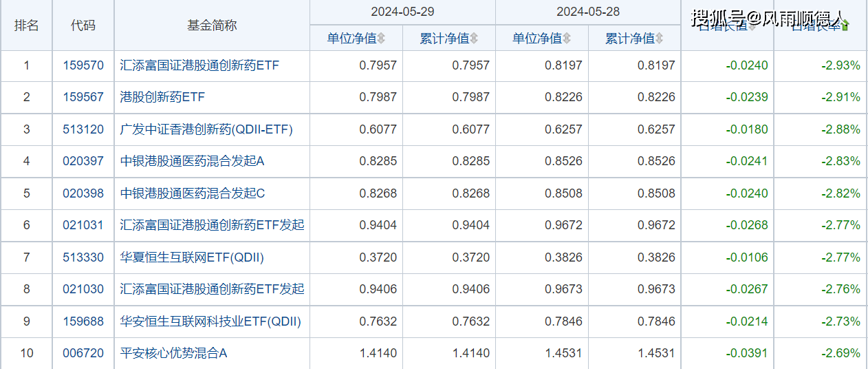Open 华安恒生互联网科技业ETF(QDII) fund link

point(210,321)
